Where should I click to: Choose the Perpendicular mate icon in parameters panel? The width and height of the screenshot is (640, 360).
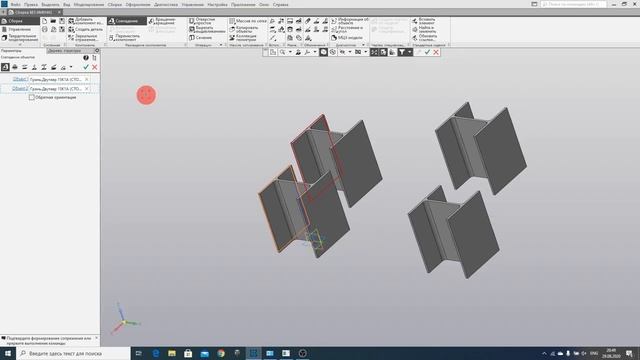[34, 67]
